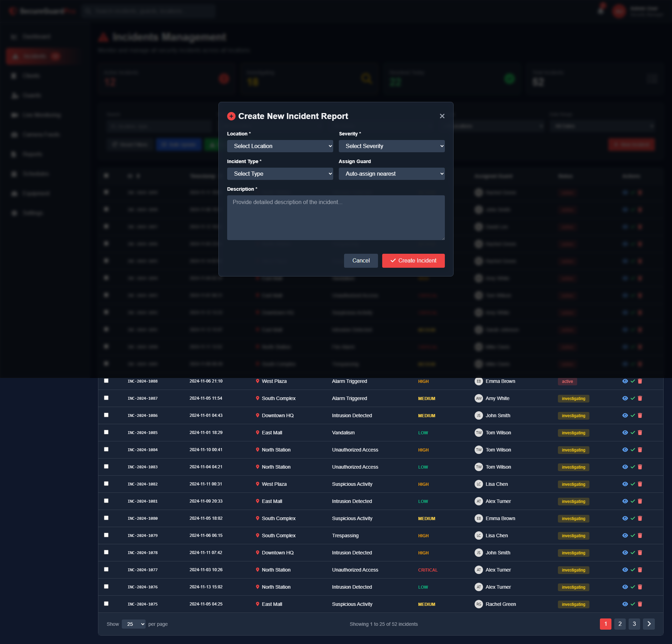Click the checkmark icon for INC-2024-1082
The image size is (672, 644).
tap(633, 484)
